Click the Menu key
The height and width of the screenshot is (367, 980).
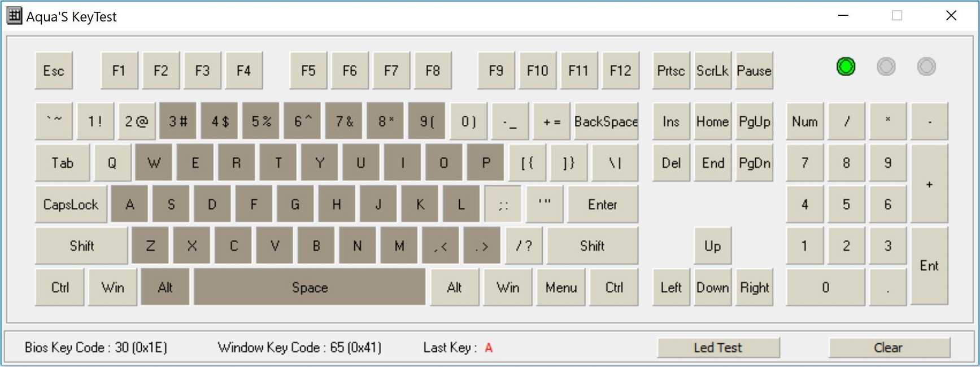[x=561, y=287]
